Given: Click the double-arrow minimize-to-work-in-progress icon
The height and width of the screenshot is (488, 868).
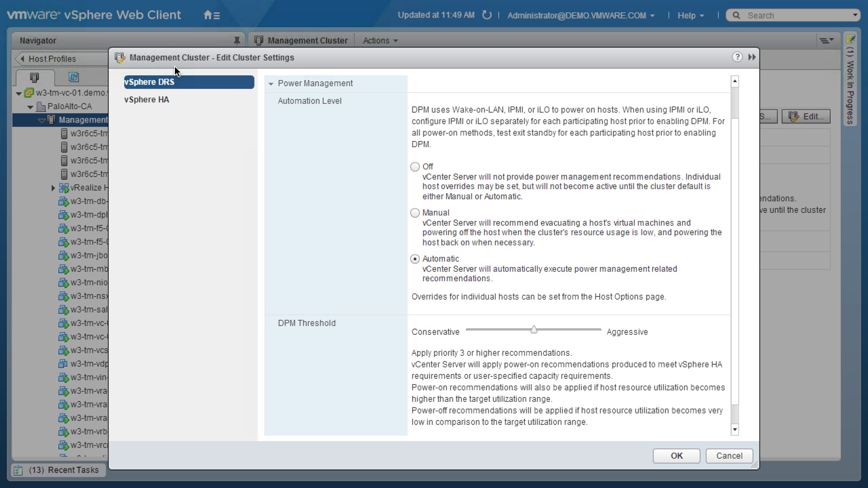Looking at the screenshot, I should [752, 57].
